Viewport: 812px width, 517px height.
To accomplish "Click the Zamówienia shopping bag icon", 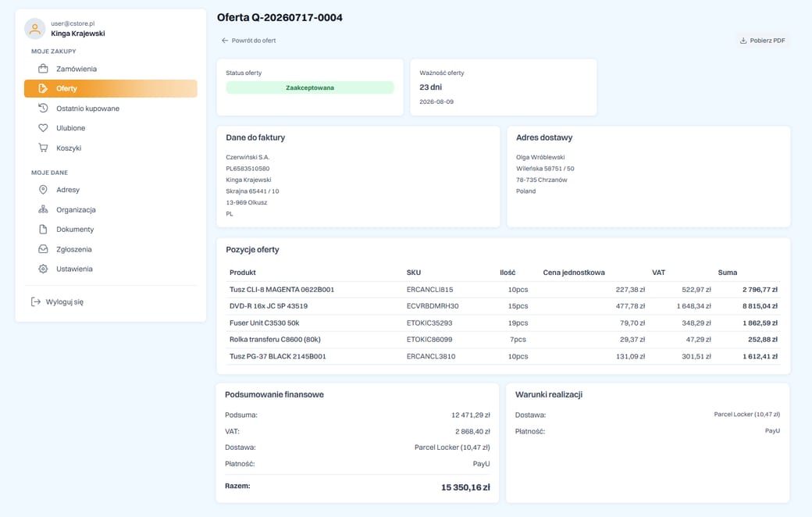I will click(x=43, y=69).
